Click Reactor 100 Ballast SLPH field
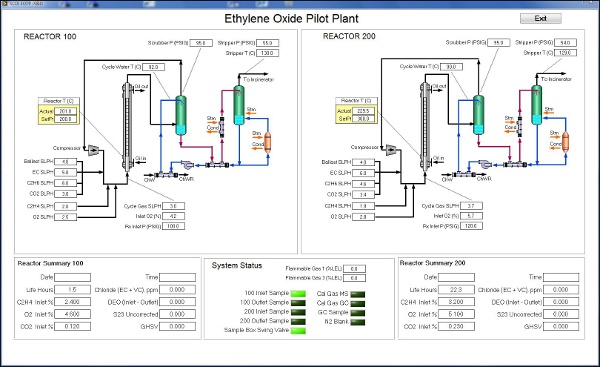Viewport: 600px width, 367px height. (x=65, y=161)
